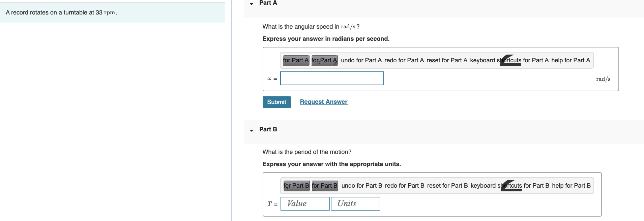Click the Request Answer link

tap(323, 102)
